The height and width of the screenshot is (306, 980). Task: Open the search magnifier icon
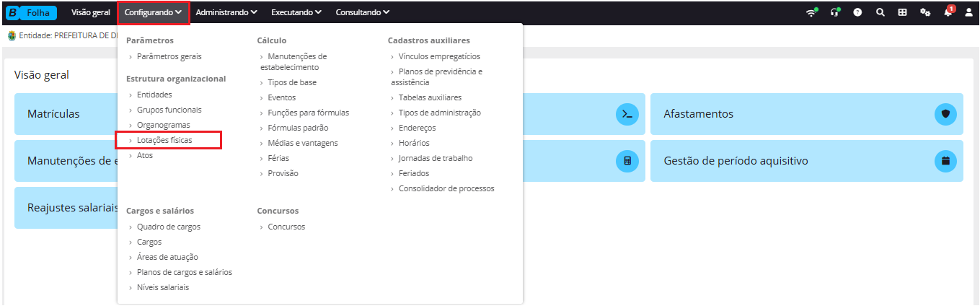[880, 12]
